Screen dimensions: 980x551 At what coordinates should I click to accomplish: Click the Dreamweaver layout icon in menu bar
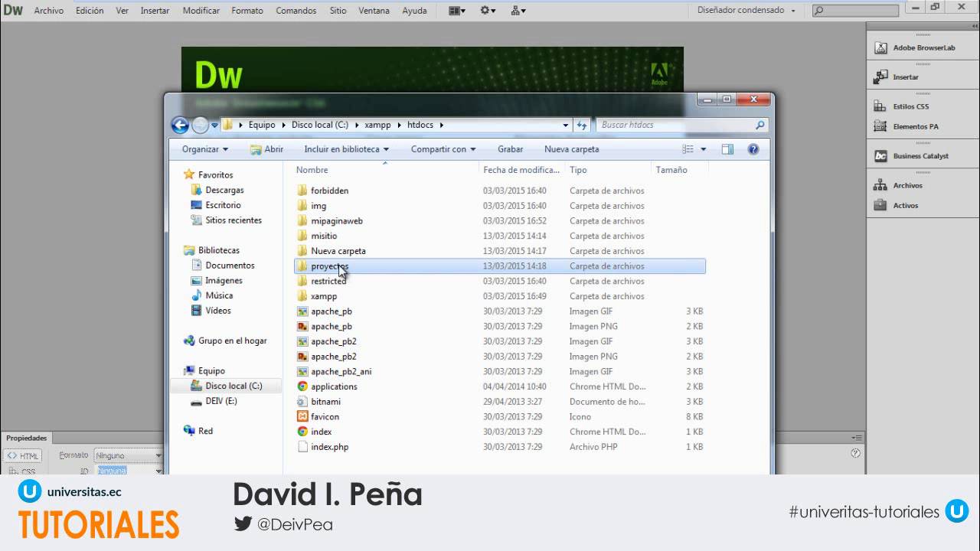(x=457, y=11)
